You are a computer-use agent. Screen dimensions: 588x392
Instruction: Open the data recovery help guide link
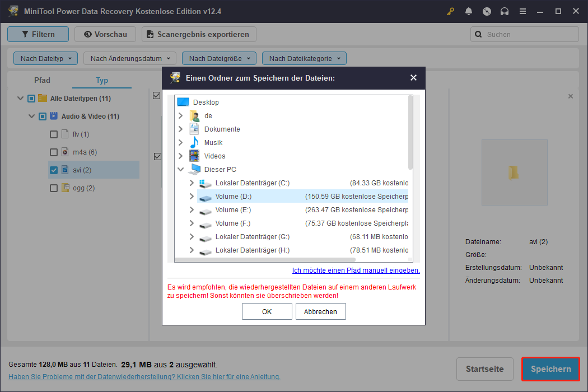coord(144,377)
